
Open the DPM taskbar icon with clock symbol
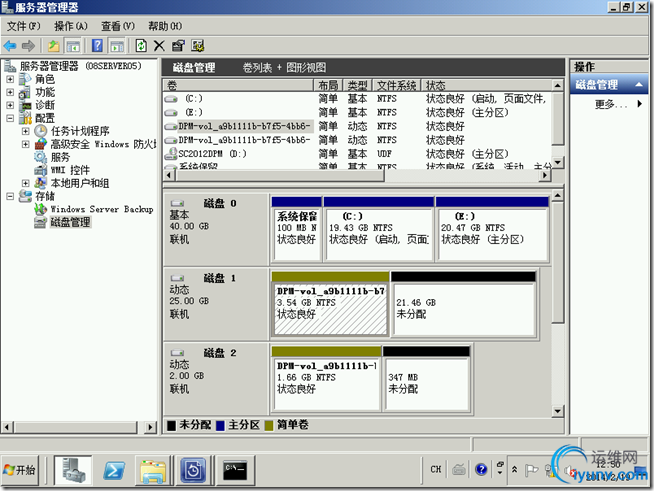(193, 471)
